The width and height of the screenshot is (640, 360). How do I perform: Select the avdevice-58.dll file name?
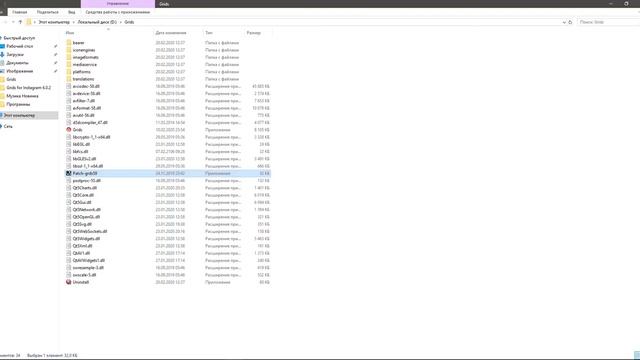tap(87, 93)
